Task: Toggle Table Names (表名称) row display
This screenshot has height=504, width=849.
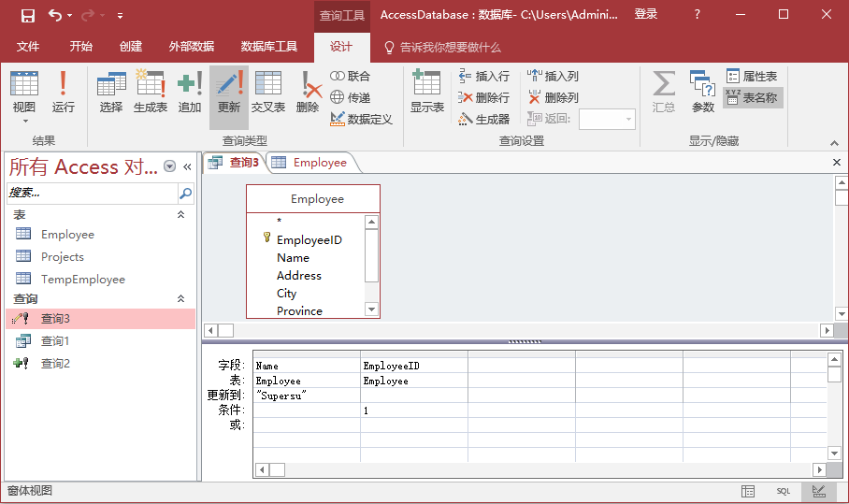Action: (x=753, y=97)
